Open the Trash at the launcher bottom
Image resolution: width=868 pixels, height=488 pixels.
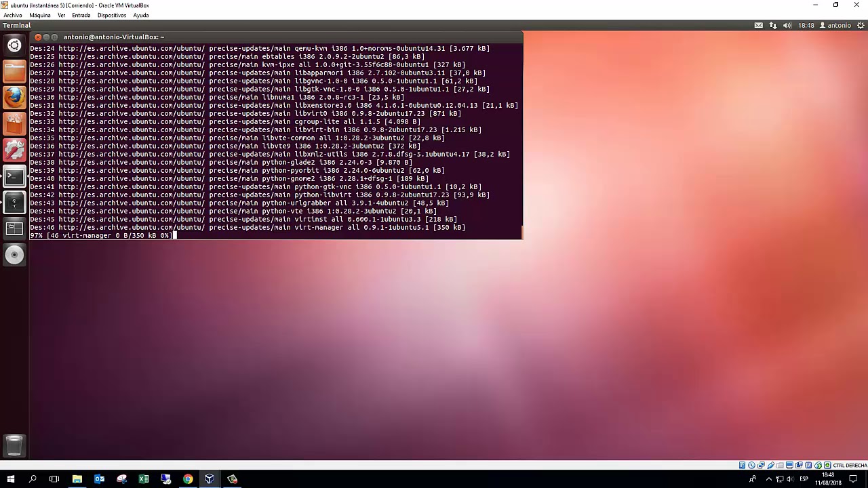point(14,445)
